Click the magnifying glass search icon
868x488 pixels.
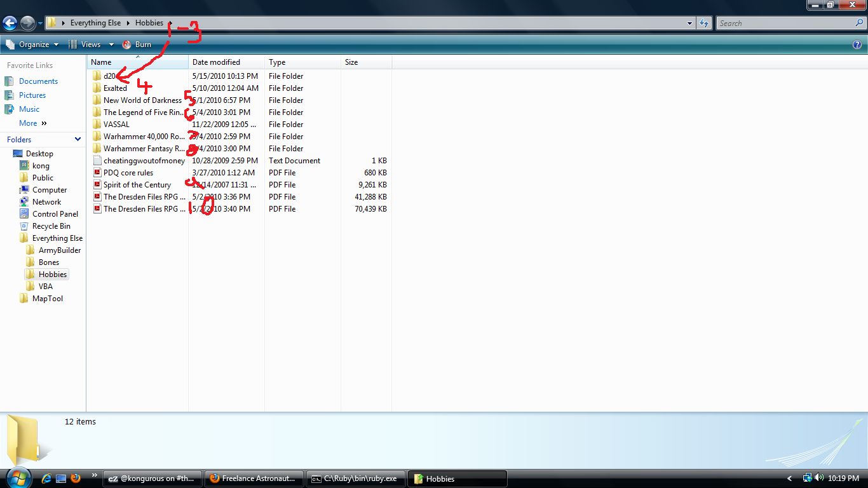[x=860, y=23]
